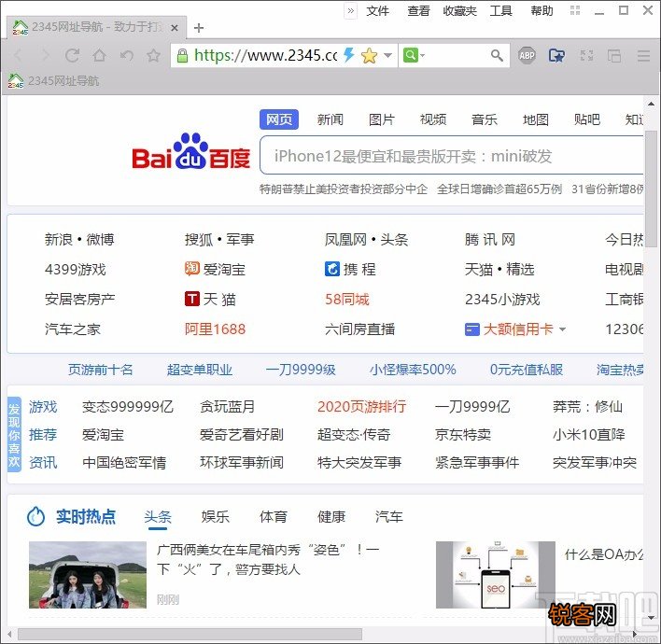Screen dimensions: 661x644
Task: Open the 页游前十名 link
Action: click(100, 370)
